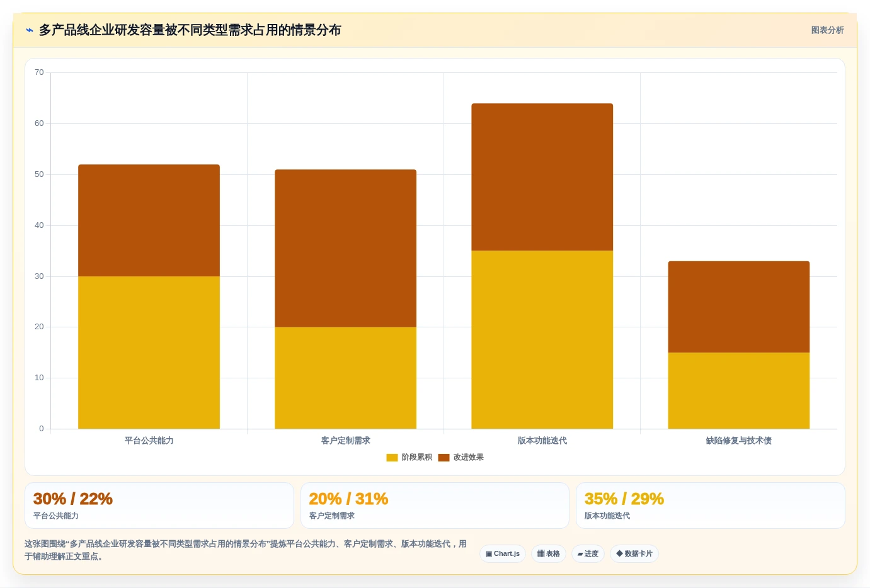Click the description paragraph starting 这张图围绕
Screen dimensions: 870x588
(x=246, y=550)
